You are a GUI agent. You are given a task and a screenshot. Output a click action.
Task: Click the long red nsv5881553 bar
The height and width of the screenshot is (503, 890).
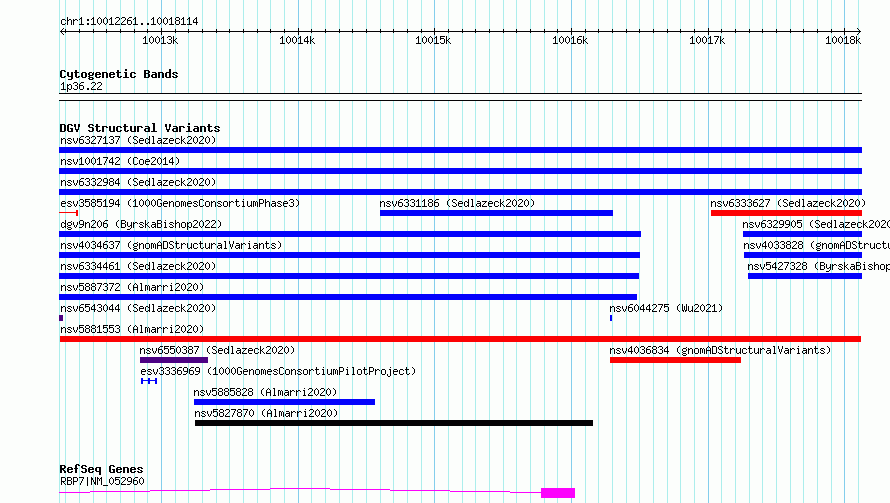pos(460,339)
